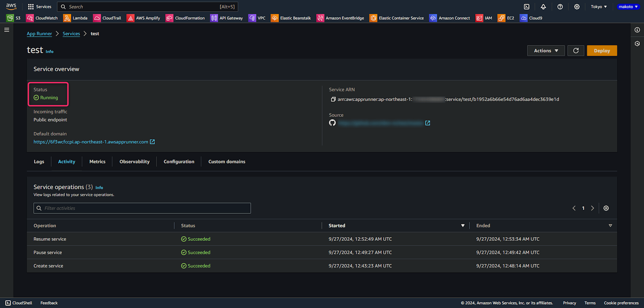Open console settings gear in top bar
This screenshot has height=308, width=644.
coord(577,6)
